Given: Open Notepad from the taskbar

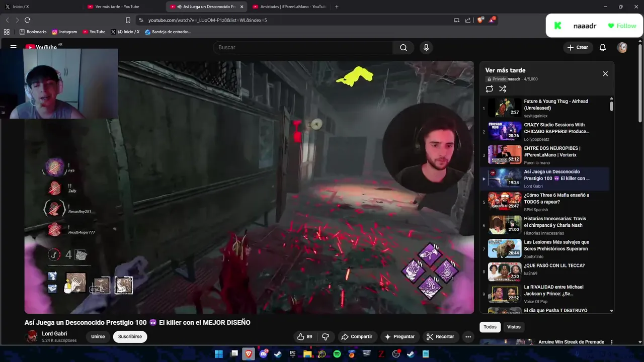Looking at the screenshot, I should click(x=426, y=354).
